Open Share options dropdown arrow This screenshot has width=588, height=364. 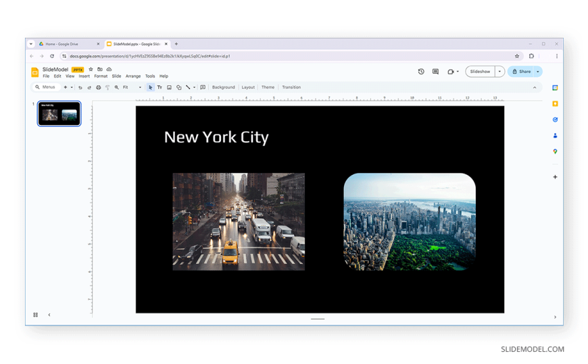tap(538, 72)
